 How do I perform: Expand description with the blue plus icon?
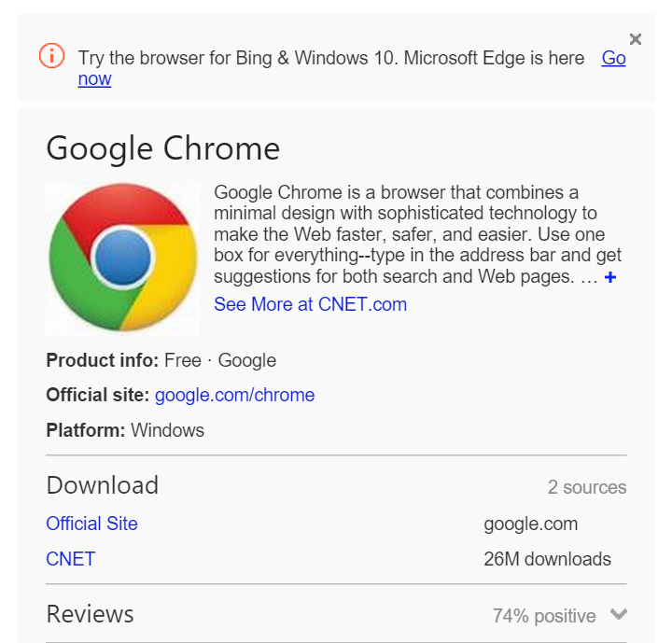click(610, 277)
